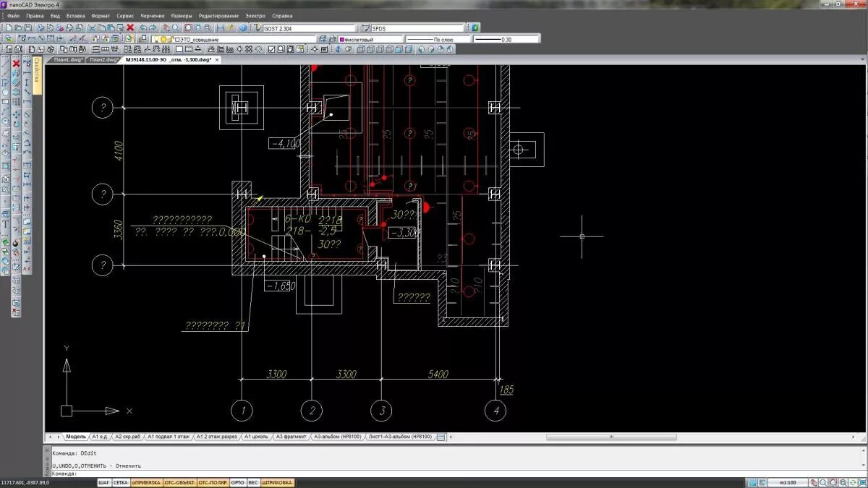Click the A-A section mark tool
868x488 pixels.
[27, 269]
